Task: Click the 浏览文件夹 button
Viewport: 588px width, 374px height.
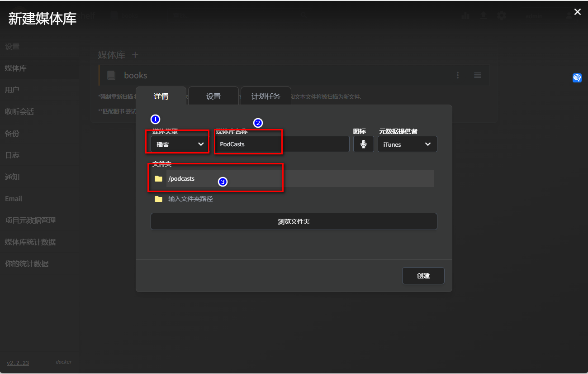Action: (x=294, y=221)
